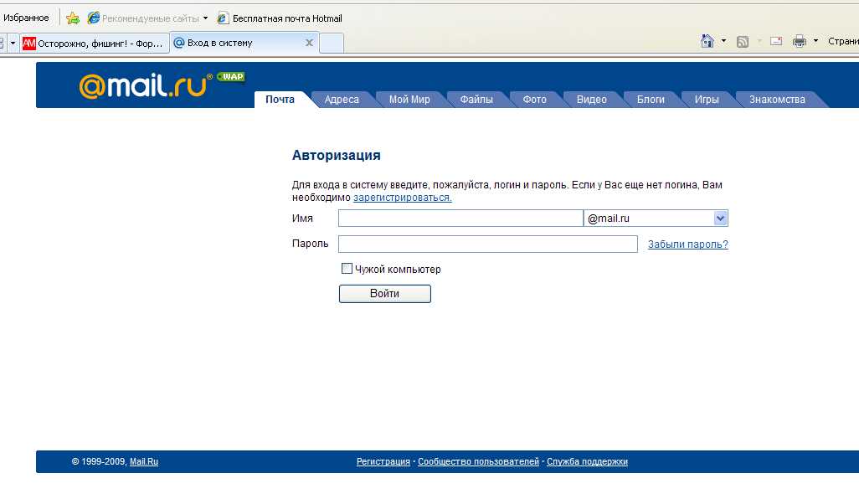
Task: Open the Mail.Ru footer link
Action: 144,462
